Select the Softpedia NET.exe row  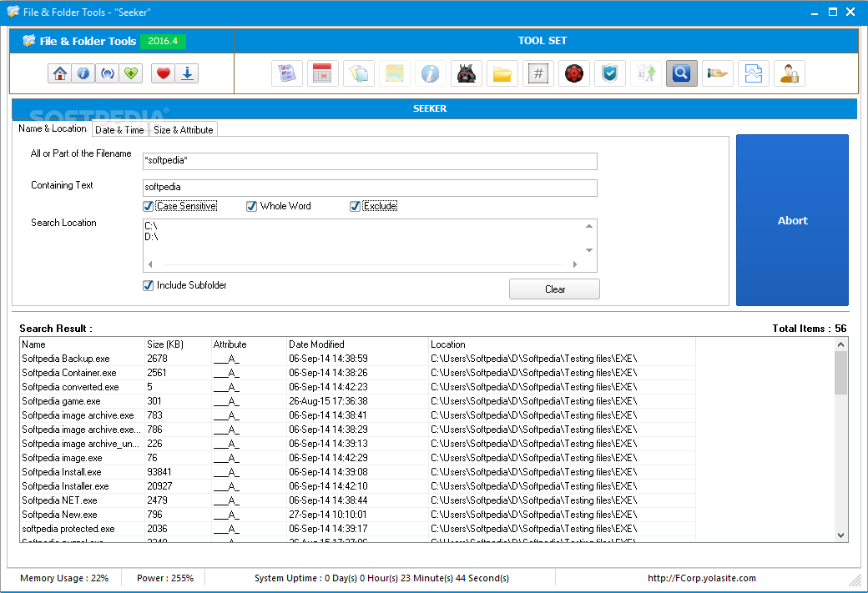(357, 500)
